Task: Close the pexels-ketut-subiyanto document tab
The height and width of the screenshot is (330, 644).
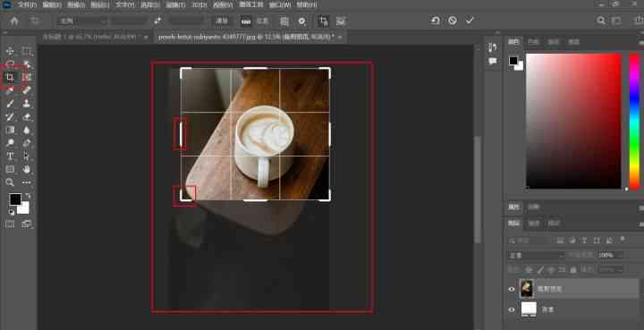Action: point(340,37)
